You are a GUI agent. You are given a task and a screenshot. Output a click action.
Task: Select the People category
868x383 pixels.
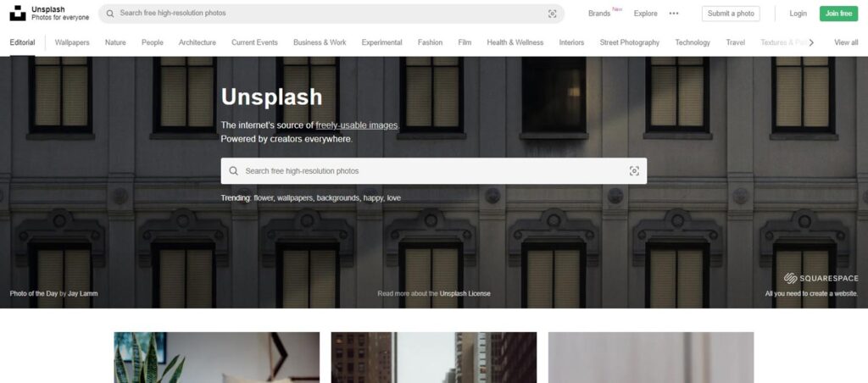(153, 42)
